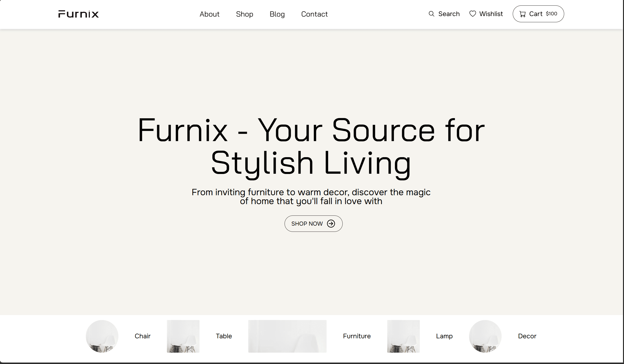This screenshot has height=364, width=624.
Task: Click the heart wishlist icon
Action: point(472,14)
